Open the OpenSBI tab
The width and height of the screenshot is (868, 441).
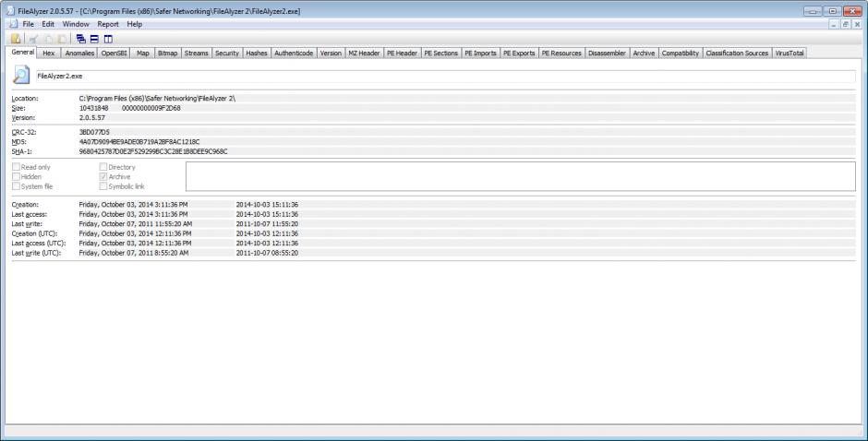114,54
